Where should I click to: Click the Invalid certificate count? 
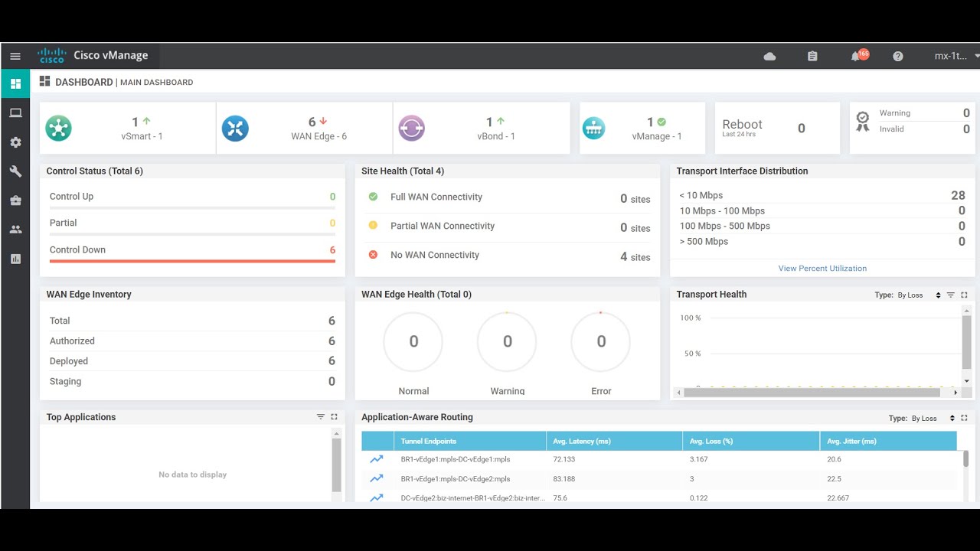[966, 129]
